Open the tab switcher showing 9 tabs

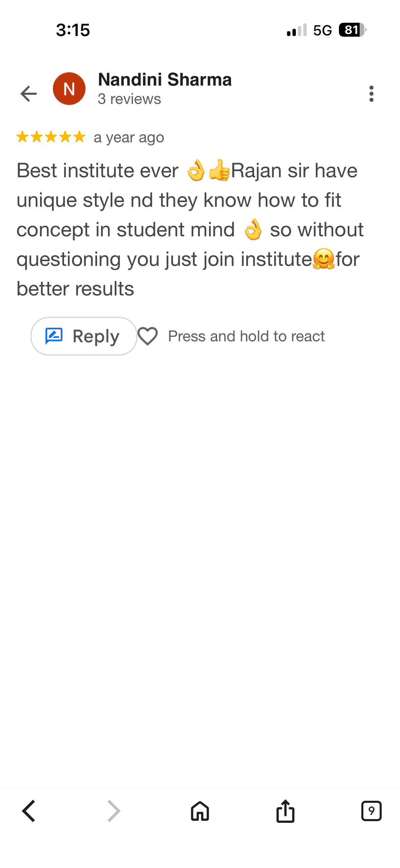(x=371, y=811)
